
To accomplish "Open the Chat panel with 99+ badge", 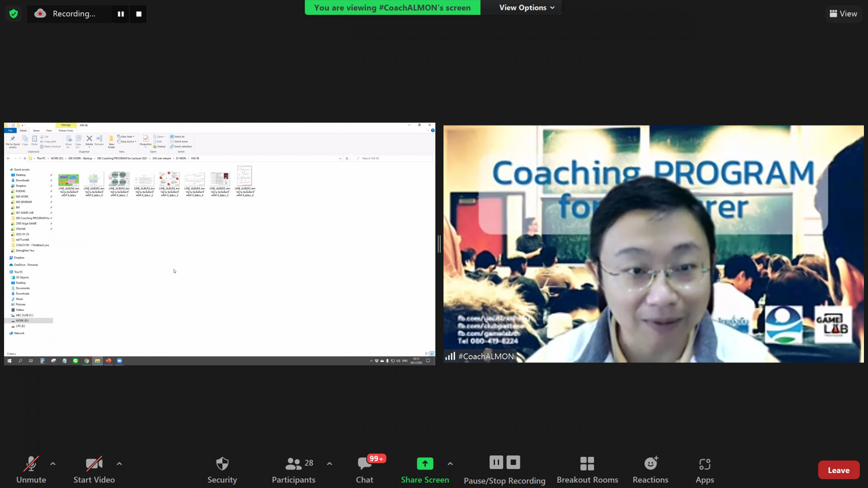I will 365,470.
